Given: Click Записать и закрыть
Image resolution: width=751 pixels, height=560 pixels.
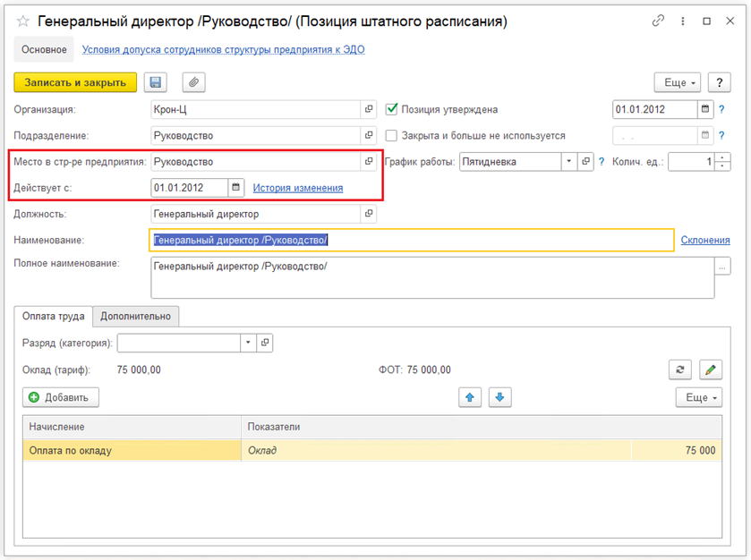Looking at the screenshot, I should point(75,82).
